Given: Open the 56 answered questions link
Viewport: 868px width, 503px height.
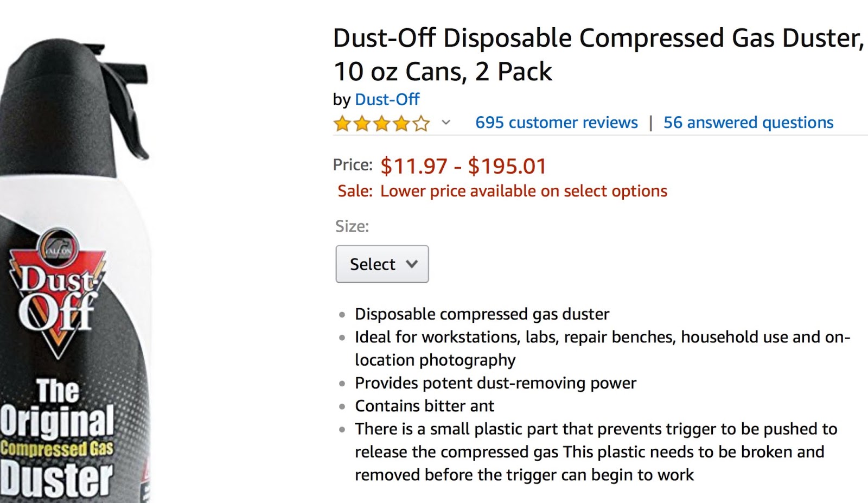Looking at the screenshot, I should (x=748, y=123).
